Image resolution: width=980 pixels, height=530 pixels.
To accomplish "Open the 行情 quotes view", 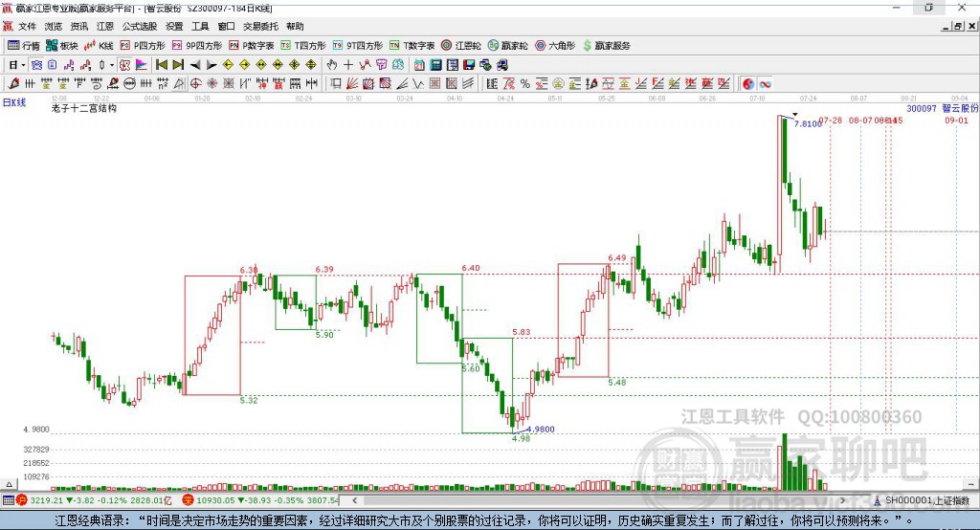I will pyautogui.click(x=23, y=46).
